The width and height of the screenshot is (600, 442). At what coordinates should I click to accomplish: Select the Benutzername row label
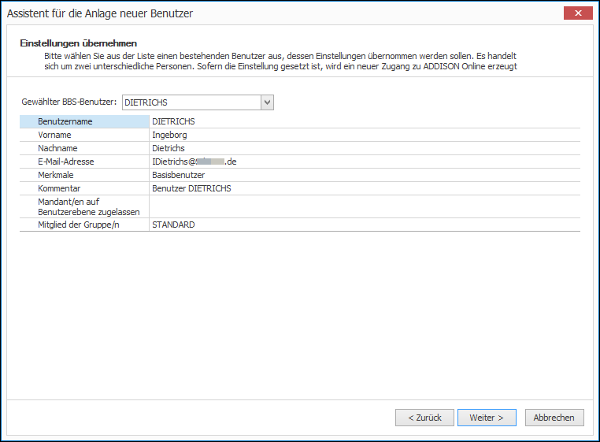point(65,122)
